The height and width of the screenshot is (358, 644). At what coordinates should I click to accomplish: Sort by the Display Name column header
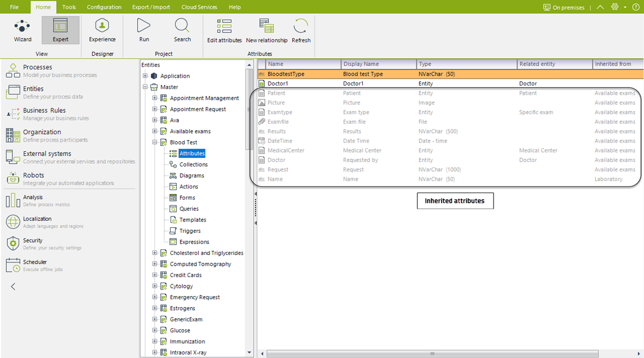(x=379, y=64)
